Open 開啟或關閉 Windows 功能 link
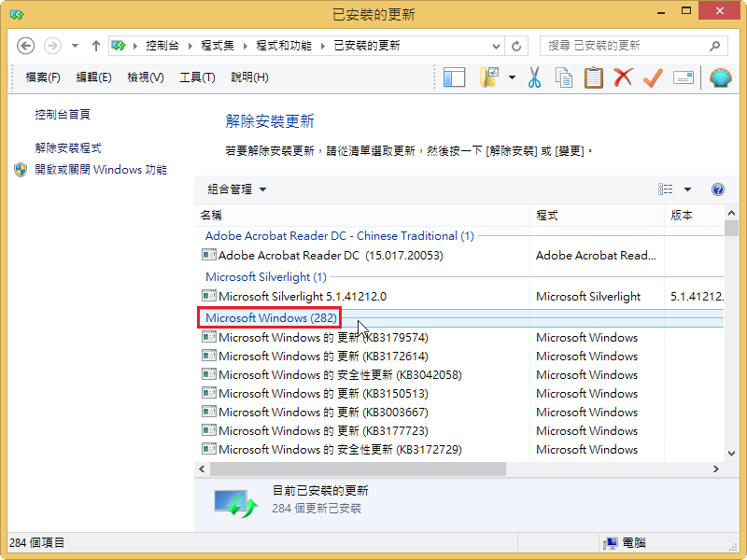 [x=101, y=170]
